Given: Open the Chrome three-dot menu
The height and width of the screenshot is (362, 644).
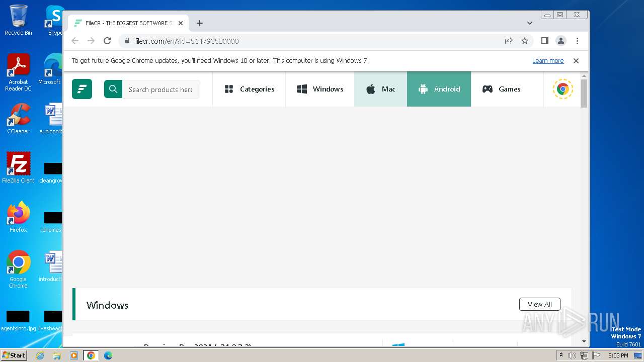Looking at the screenshot, I should (x=577, y=41).
